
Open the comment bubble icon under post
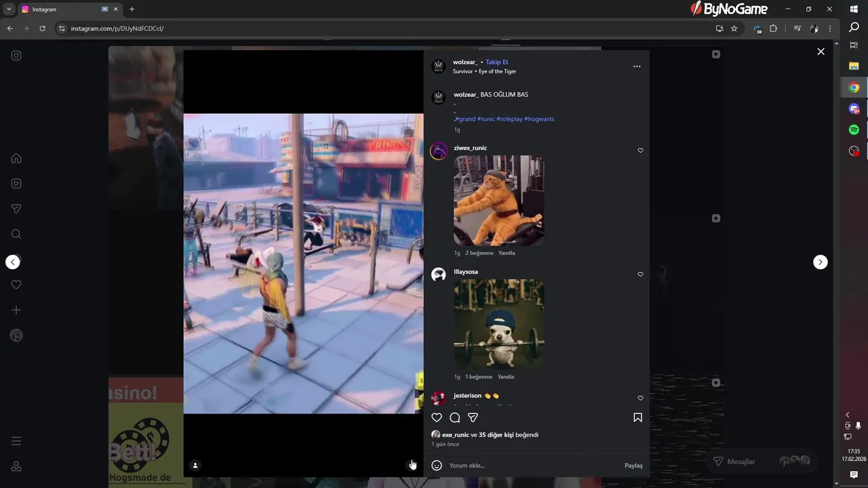pos(455,418)
